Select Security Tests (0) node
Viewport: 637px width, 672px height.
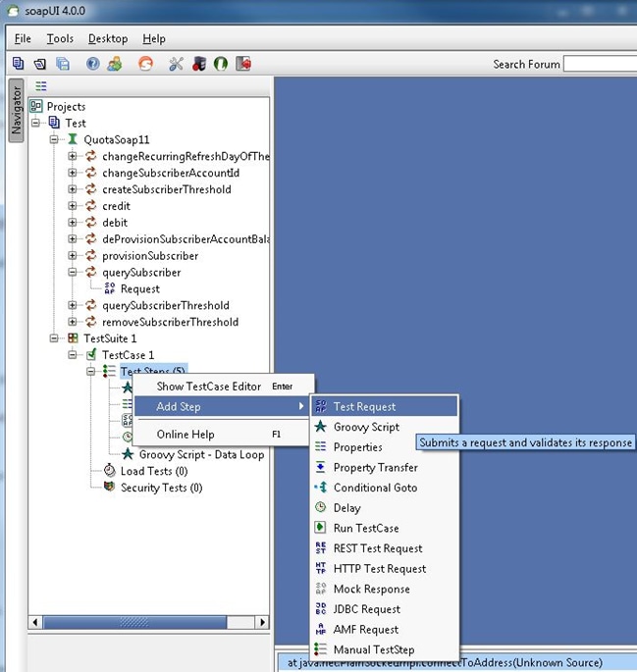coord(162,489)
